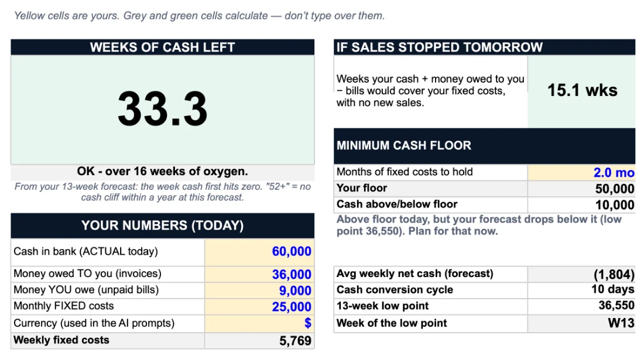The image size is (644, 359).
Task: Click the 15.1 wks value cell
Action: click(x=581, y=91)
